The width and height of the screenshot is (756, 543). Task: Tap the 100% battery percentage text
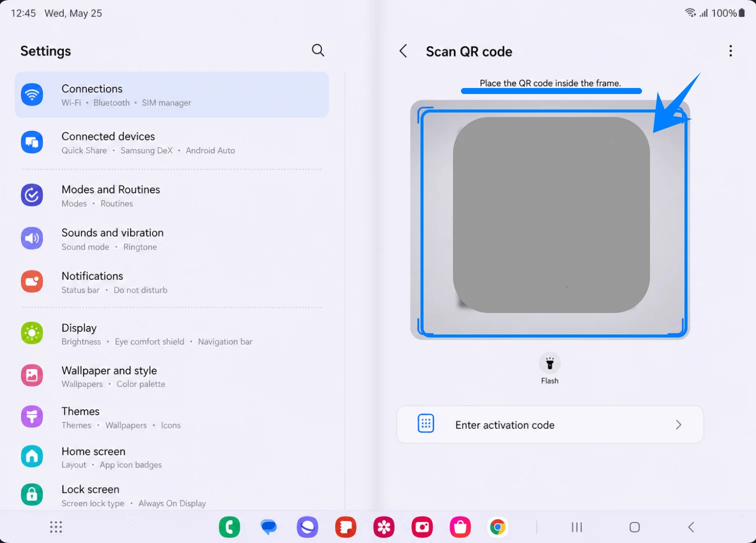coord(724,13)
